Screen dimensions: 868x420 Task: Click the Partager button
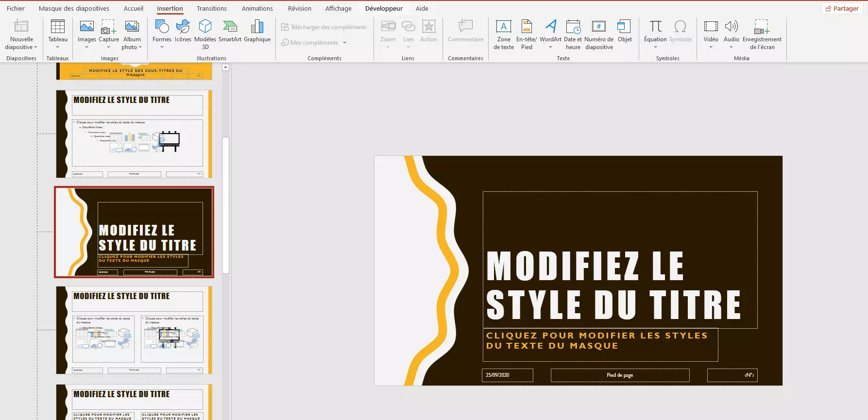pos(842,8)
